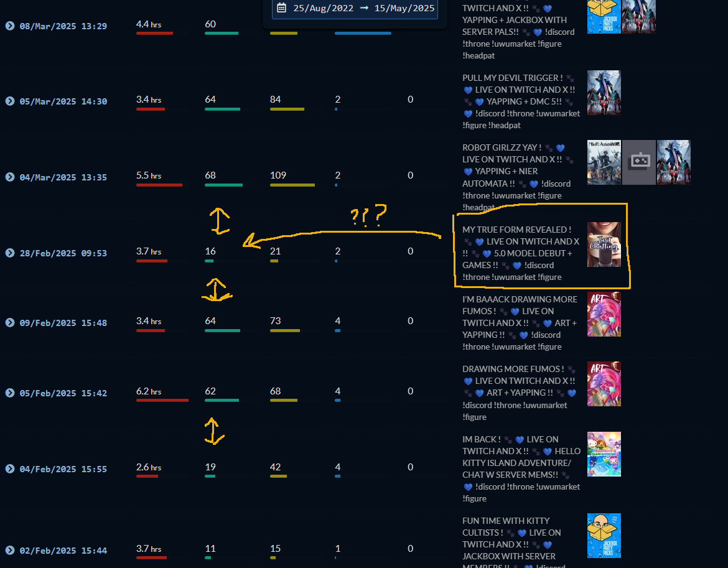Open stream title ROBOT GIRLZZ YAY

tap(518, 177)
